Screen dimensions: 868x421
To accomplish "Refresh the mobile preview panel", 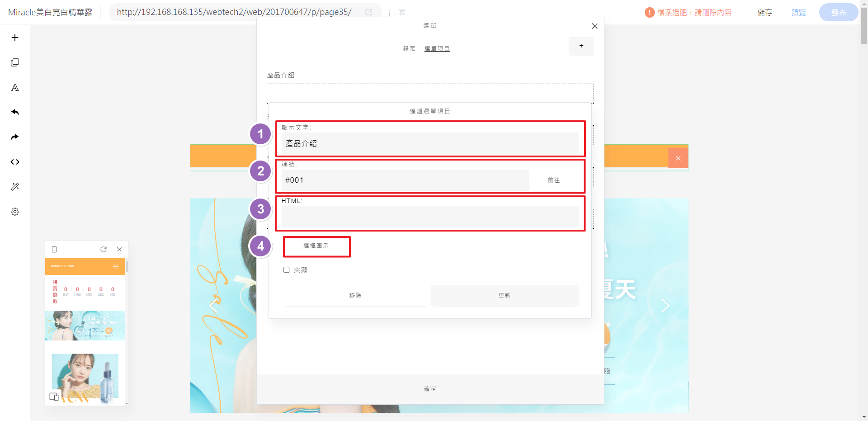I will point(104,249).
